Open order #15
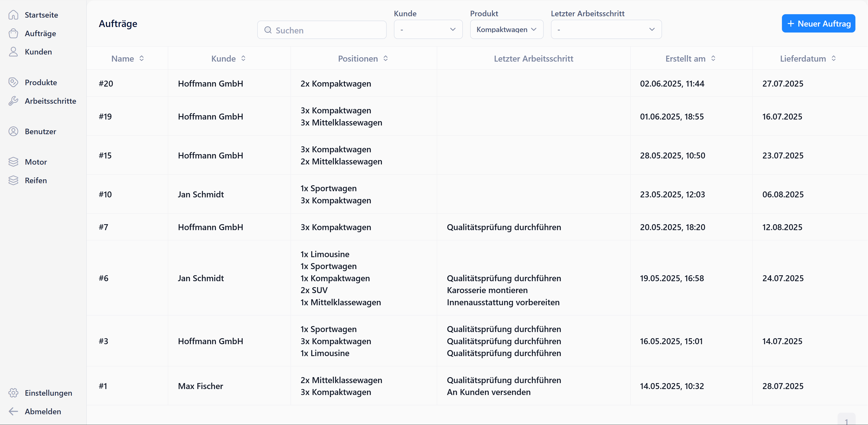The image size is (868, 425). pyautogui.click(x=105, y=155)
